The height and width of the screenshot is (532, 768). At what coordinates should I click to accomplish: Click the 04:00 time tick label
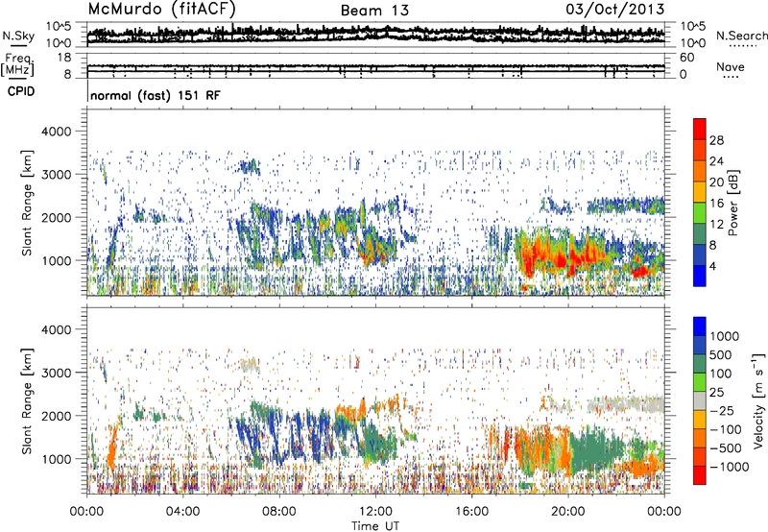[x=182, y=512]
